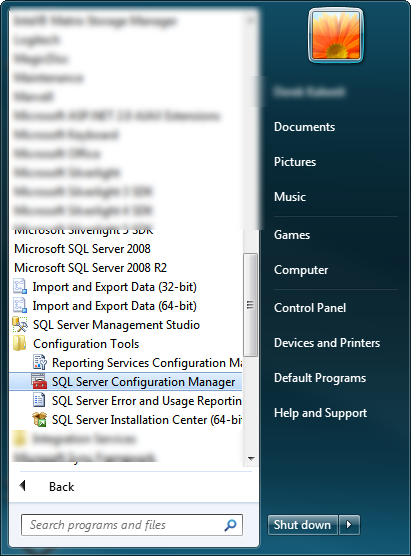Launch SQL Server Management Studio
Screen dimensions: 411x556
pos(116,325)
